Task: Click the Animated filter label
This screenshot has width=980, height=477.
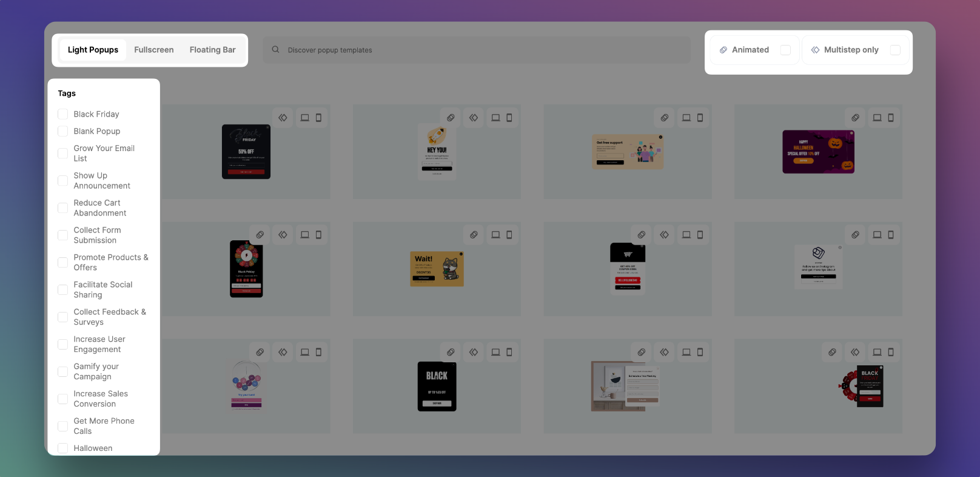Action: pyautogui.click(x=750, y=50)
